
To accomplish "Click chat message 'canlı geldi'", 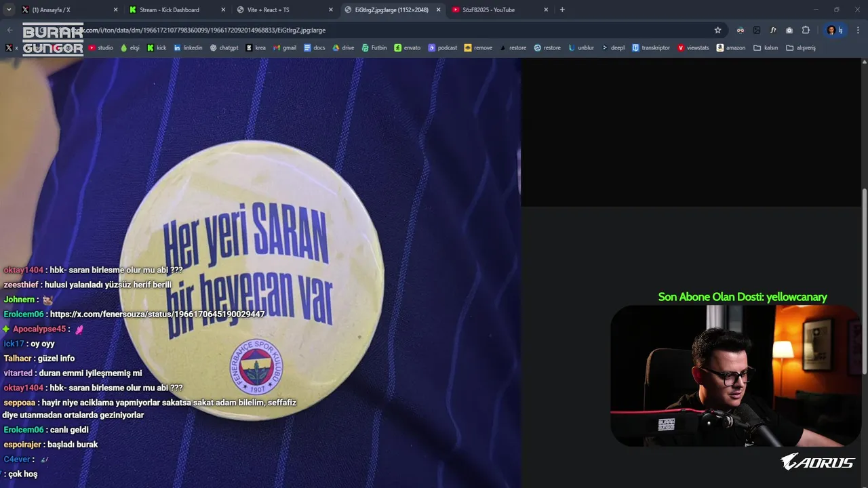I will pyautogui.click(x=69, y=430).
